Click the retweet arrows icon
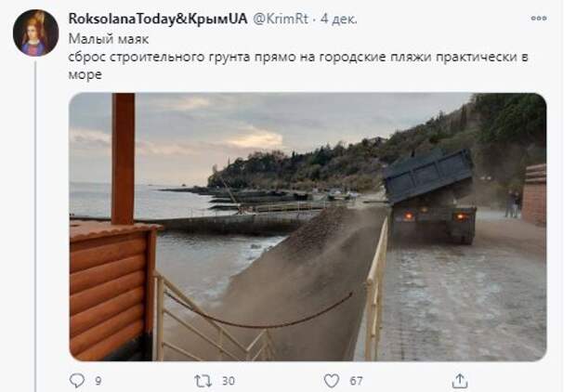The image size is (576, 392). [x=203, y=381]
